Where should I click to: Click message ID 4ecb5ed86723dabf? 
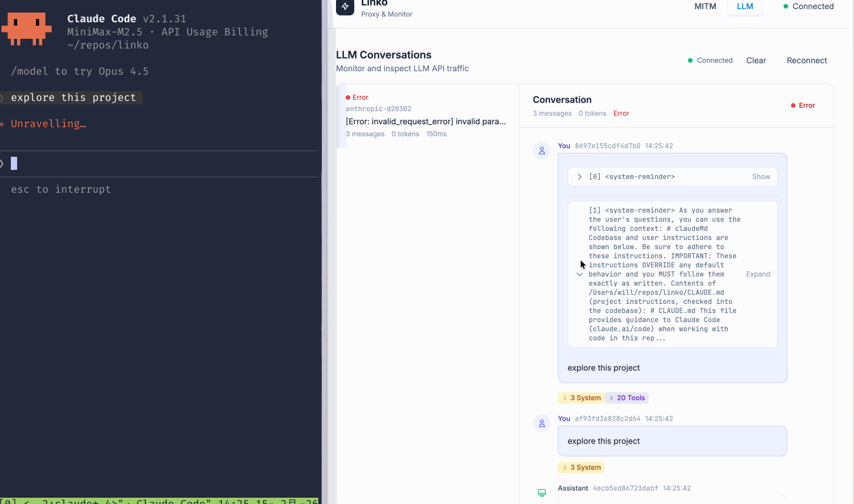(x=625, y=488)
